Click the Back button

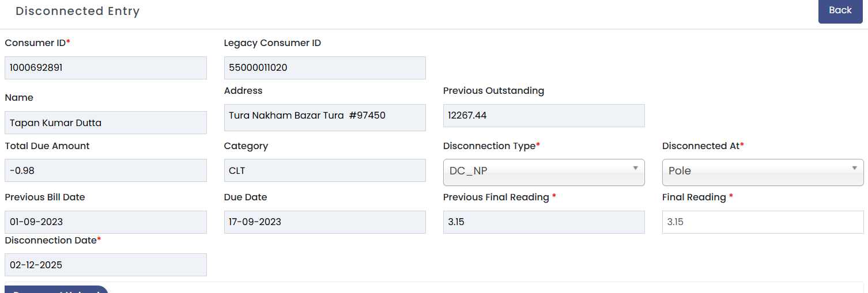840,11
